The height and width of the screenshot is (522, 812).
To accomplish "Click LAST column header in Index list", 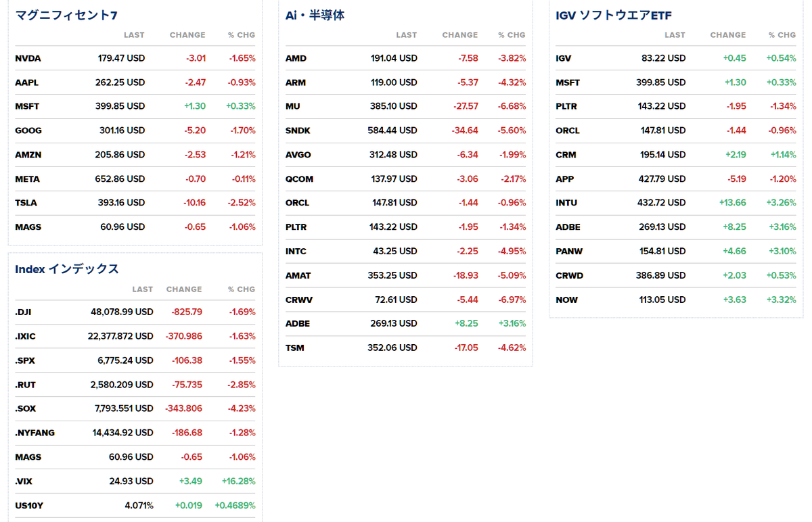I will click(143, 289).
